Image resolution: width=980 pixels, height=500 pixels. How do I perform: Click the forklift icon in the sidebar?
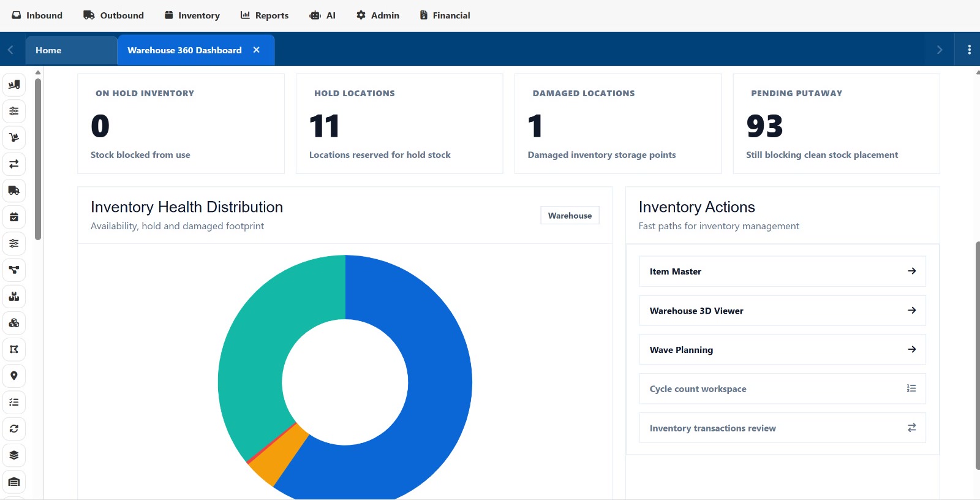14,85
